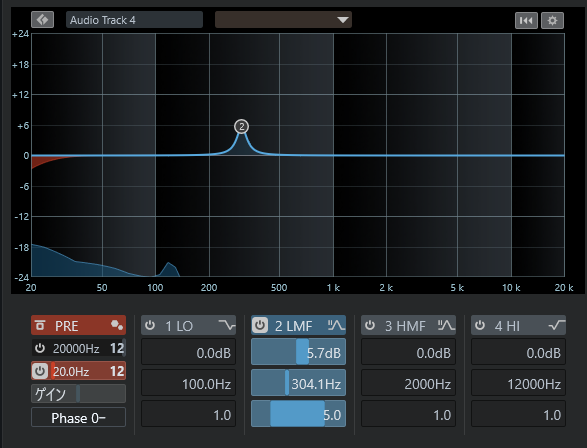This screenshot has height=448, width=587.
Task: Choose 4 HI band filter type
Action: click(x=557, y=325)
